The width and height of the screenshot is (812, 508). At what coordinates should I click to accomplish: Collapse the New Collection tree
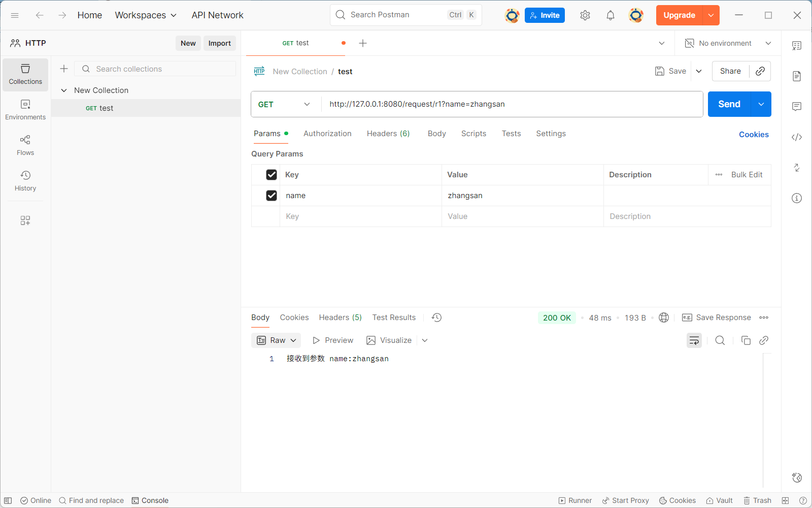coord(64,90)
